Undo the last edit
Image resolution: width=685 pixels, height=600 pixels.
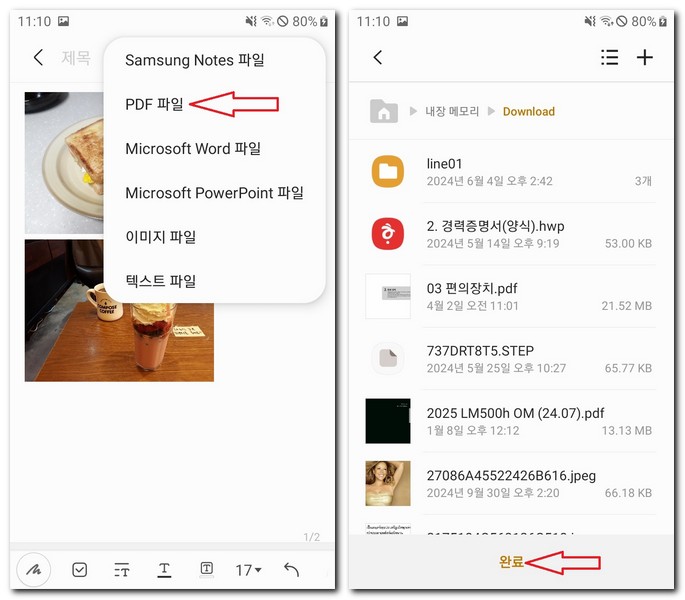click(291, 569)
